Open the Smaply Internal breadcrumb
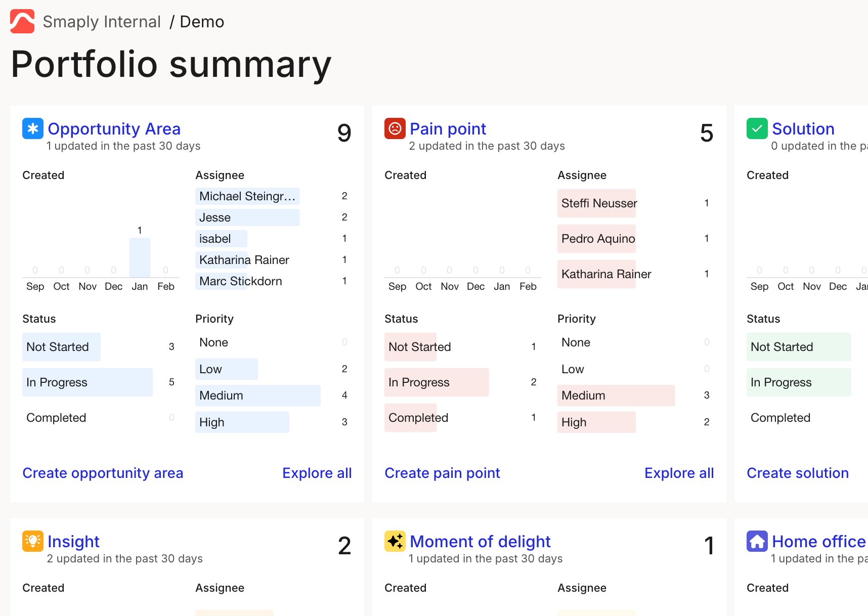Viewport: 868px width, 616px height. (x=102, y=22)
